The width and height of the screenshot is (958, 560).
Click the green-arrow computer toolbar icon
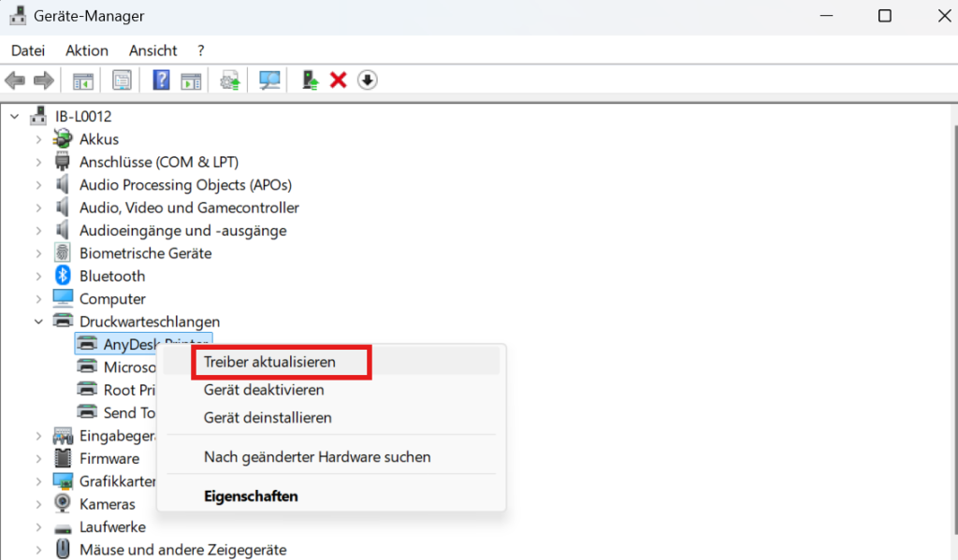pos(311,80)
